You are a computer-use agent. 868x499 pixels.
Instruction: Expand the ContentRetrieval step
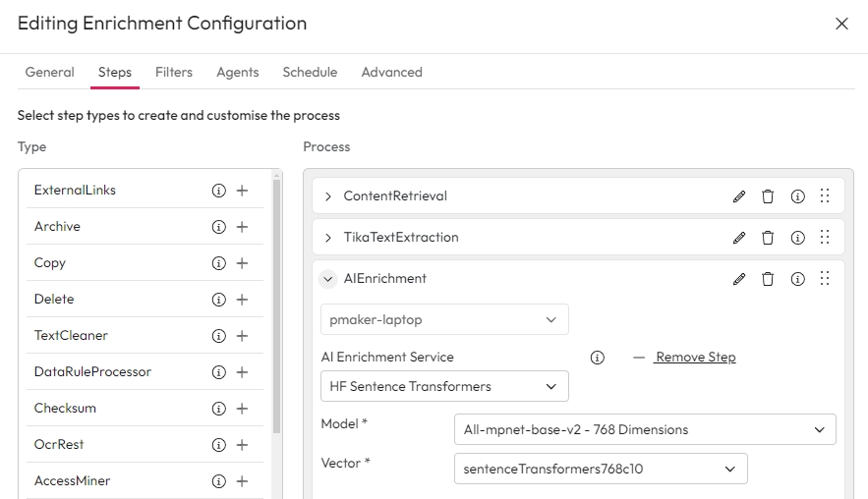(x=328, y=196)
